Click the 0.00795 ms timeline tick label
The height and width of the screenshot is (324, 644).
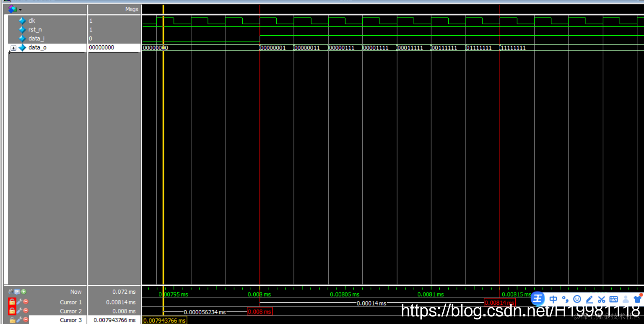pyautogui.click(x=173, y=294)
